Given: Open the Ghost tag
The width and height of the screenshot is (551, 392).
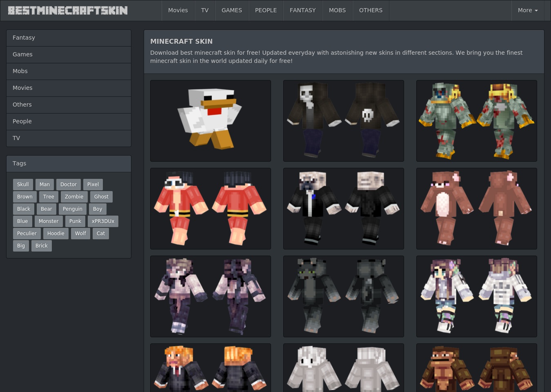Looking at the screenshot, I should [x=101, y=197].
